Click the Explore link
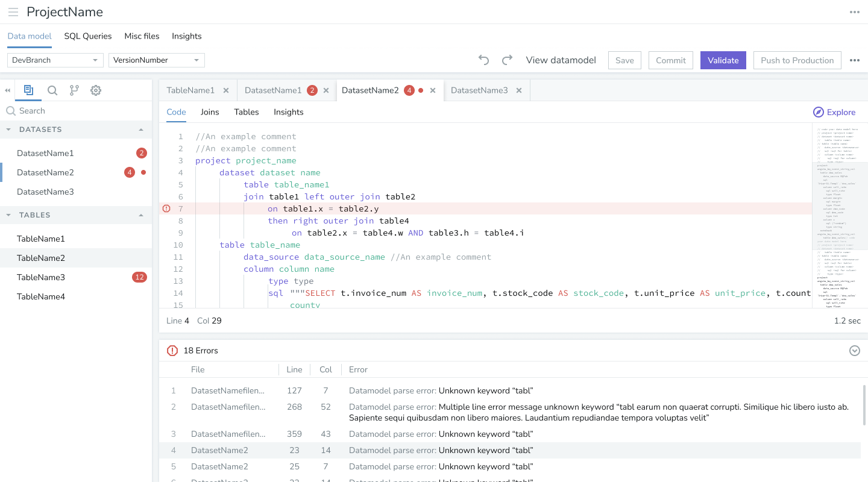 point(834,112)
